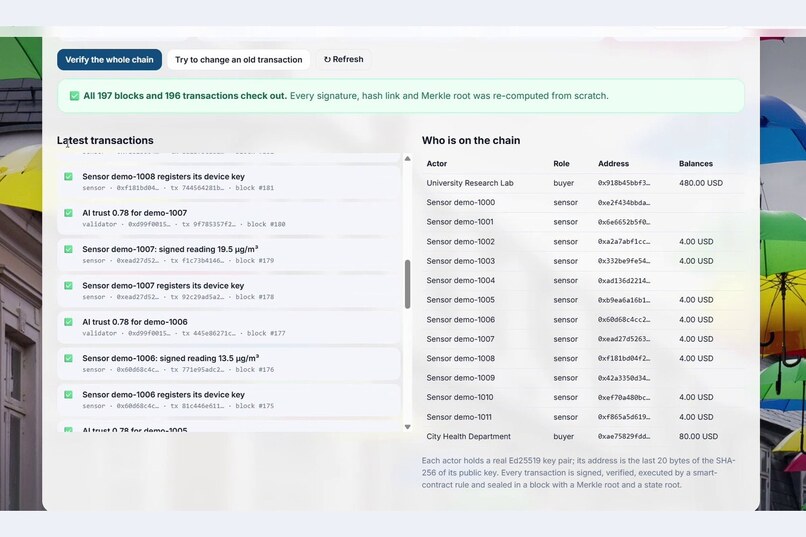Open Sensor demo-1007 signed reading 19.5 µg/m³

[x=229, y=254]
